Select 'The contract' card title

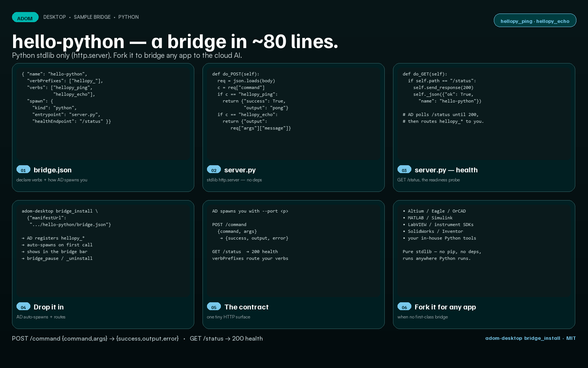246,307
